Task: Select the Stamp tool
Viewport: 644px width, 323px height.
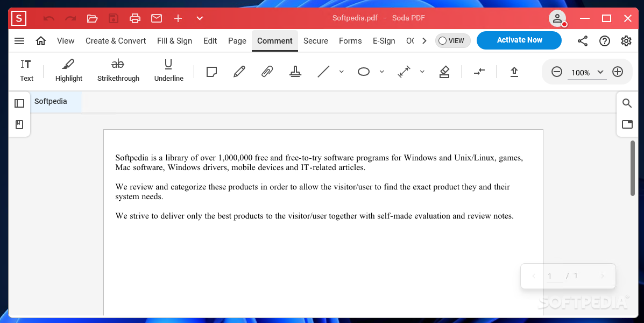Action: click(295, 72)
